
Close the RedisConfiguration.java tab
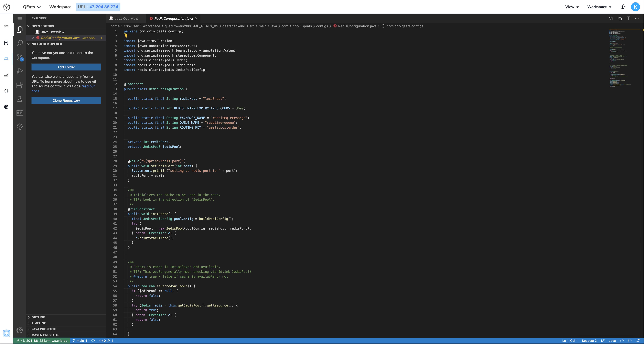(196, 18)
